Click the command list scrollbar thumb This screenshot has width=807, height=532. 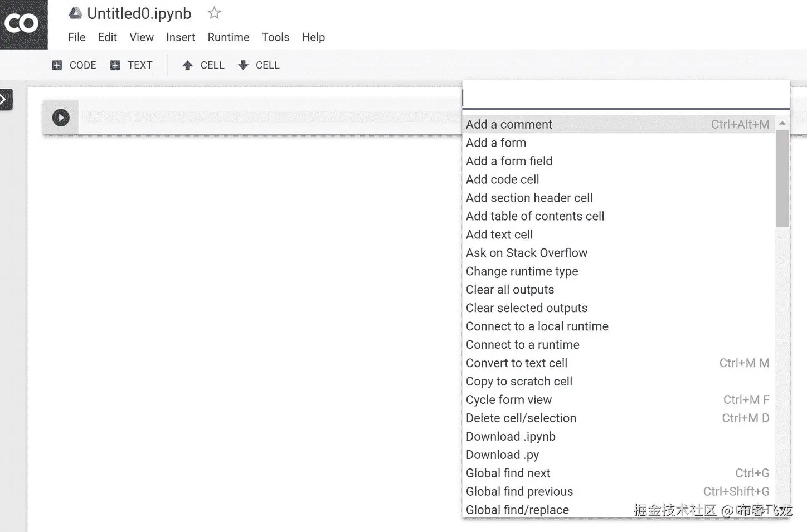tap(782, 178)
